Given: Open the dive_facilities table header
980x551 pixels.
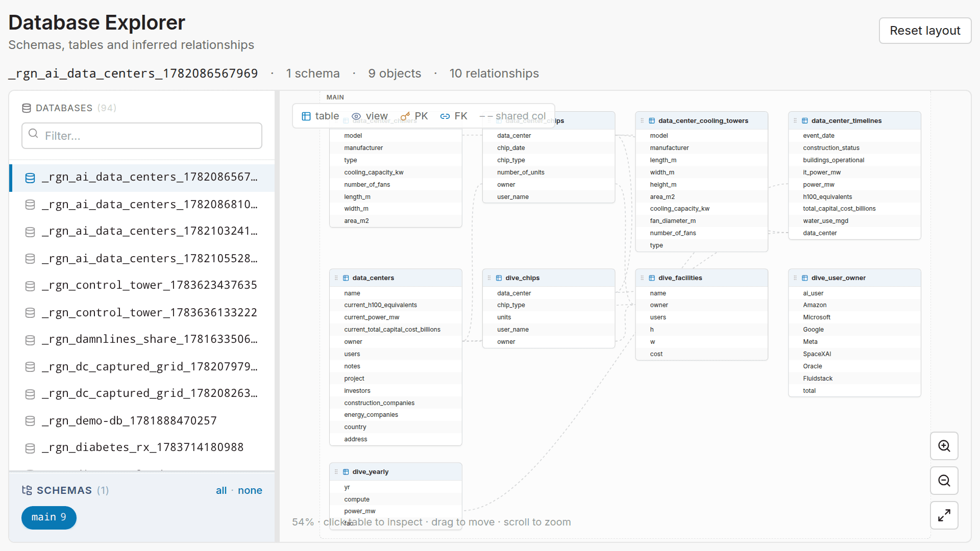Looking at the screenshot, I should tap(701, 278).
